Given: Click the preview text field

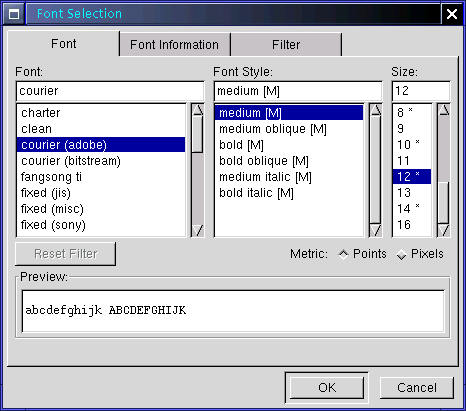Looking at the screenshot, I should tap(233, 311).
